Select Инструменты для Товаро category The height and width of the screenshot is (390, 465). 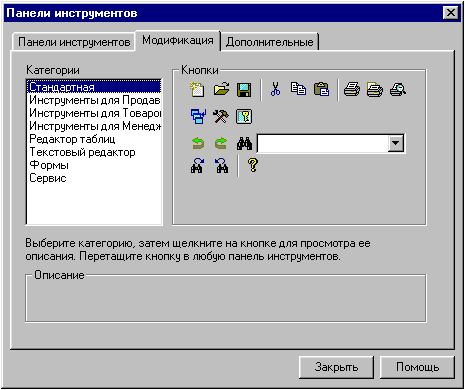click(x=94, y=113)
